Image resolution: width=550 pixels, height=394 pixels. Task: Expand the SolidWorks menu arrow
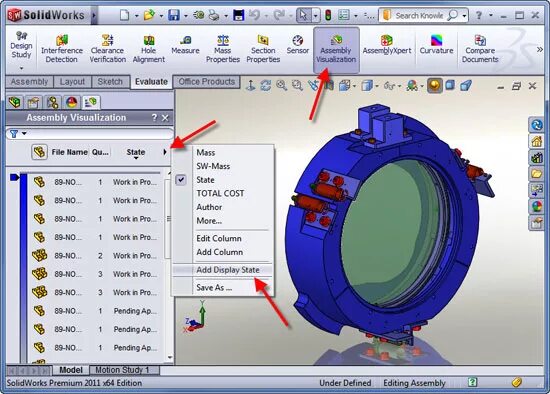pos(94,15)
